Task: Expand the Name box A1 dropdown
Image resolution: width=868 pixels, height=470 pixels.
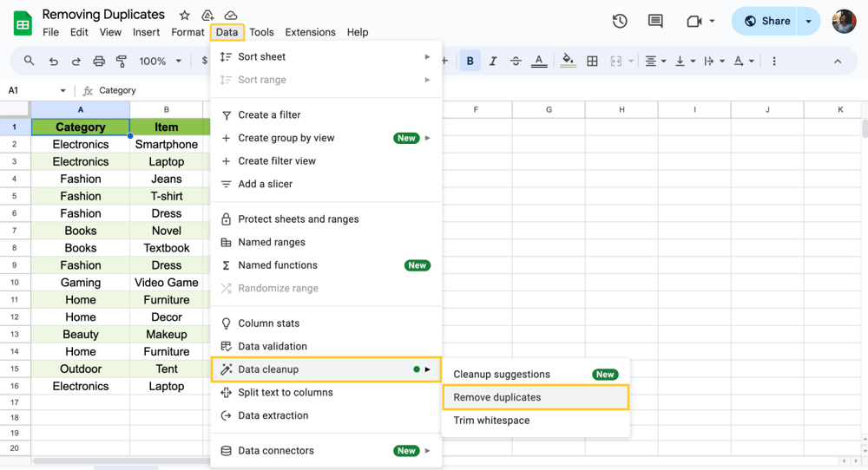Action: point(62,91)
